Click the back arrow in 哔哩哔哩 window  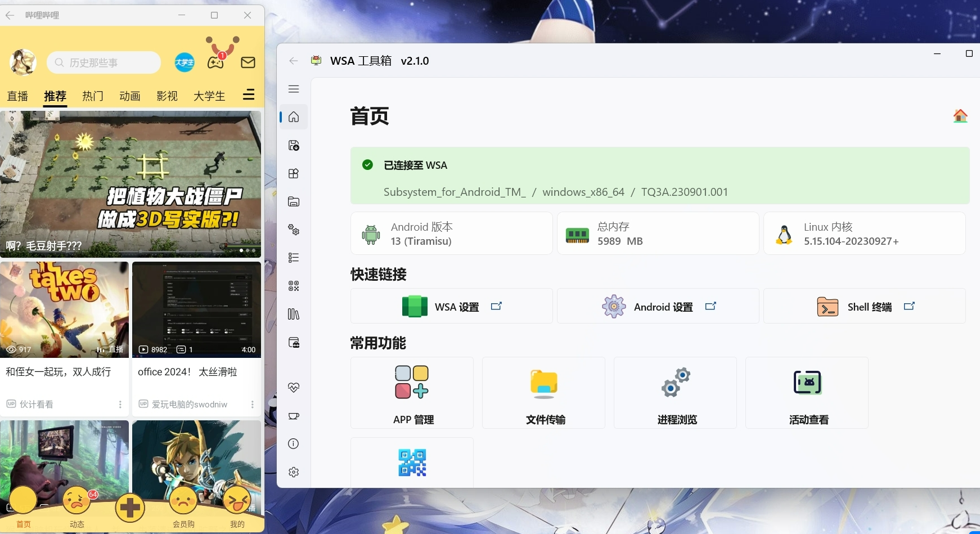pyautogui.click(x=10, y=15)
